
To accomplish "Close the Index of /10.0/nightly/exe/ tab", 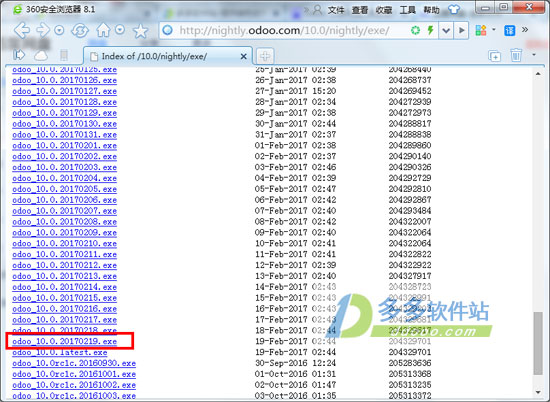I will point(243,56).
